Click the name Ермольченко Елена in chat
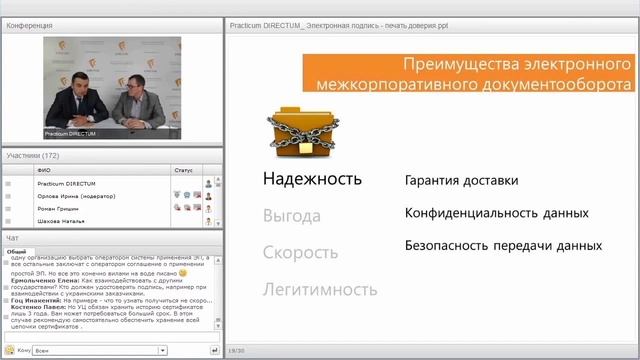640x360 pixels. click(x=45, y=281)
